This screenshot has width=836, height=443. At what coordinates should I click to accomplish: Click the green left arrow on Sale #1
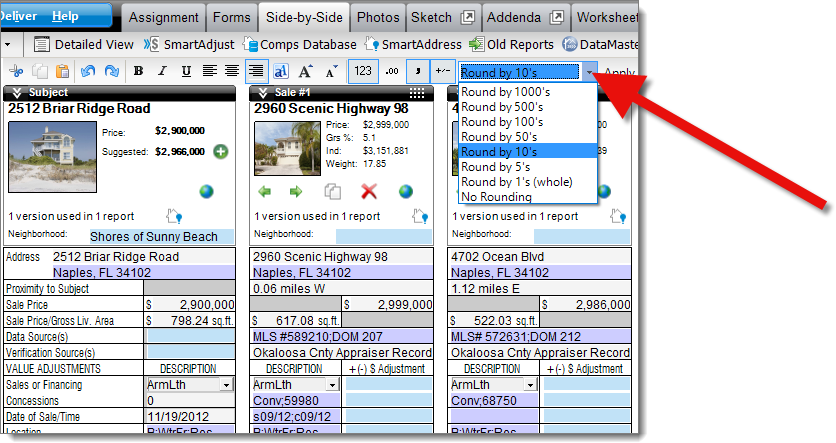tap(264, 191)
